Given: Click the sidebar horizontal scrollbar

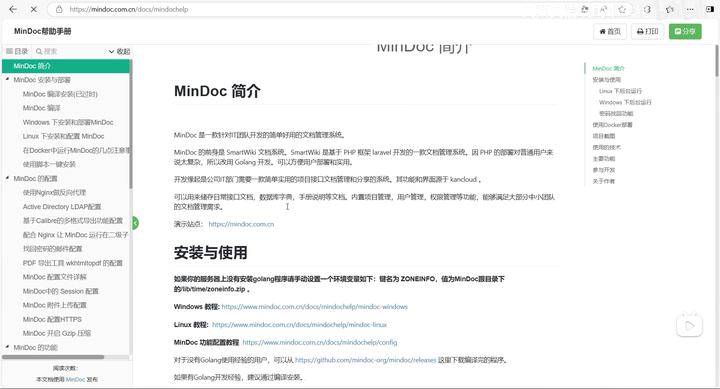Looking at the screenshot, I should pos(53,357).
